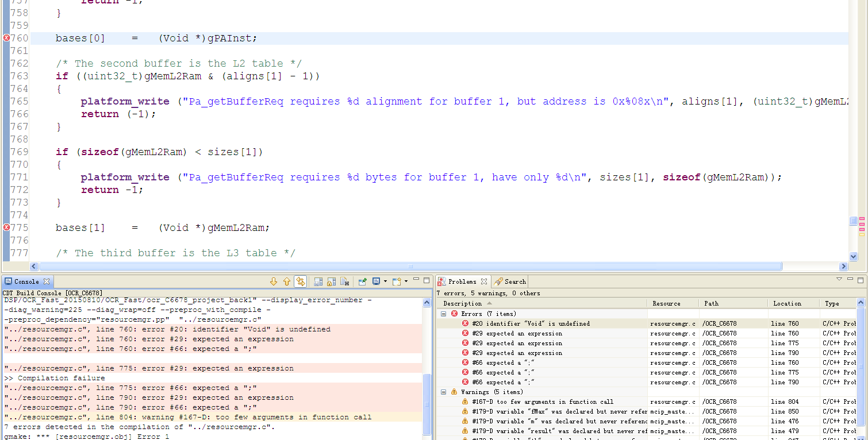Click Display Selected Console monitor icon
Image resolution: width=868 pixels, height=440 pixels.
pos(376,281)
